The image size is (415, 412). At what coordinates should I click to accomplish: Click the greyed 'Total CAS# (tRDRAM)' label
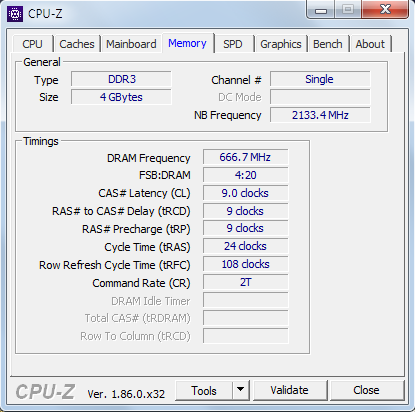click(137, 319)
